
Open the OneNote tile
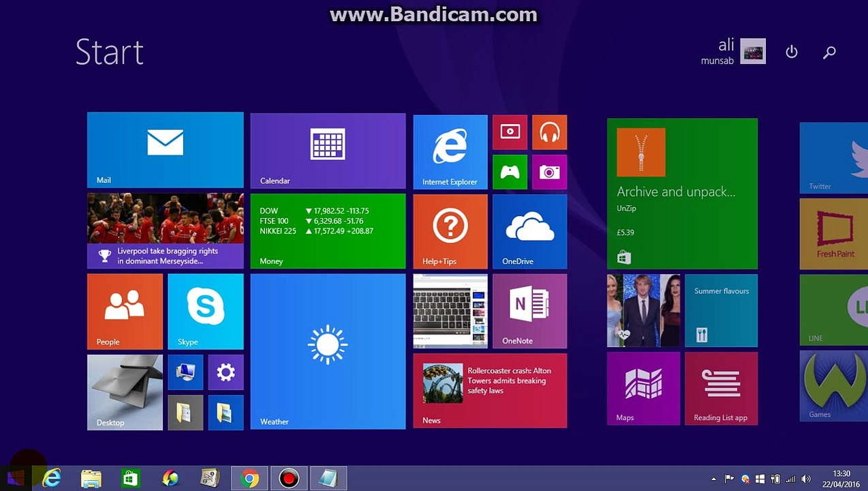pyautogui.click(x=529, y=311)
